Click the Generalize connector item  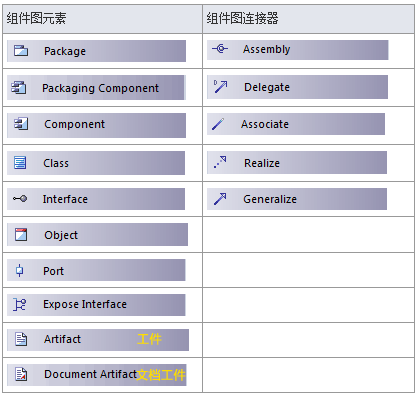pos(297,199)
